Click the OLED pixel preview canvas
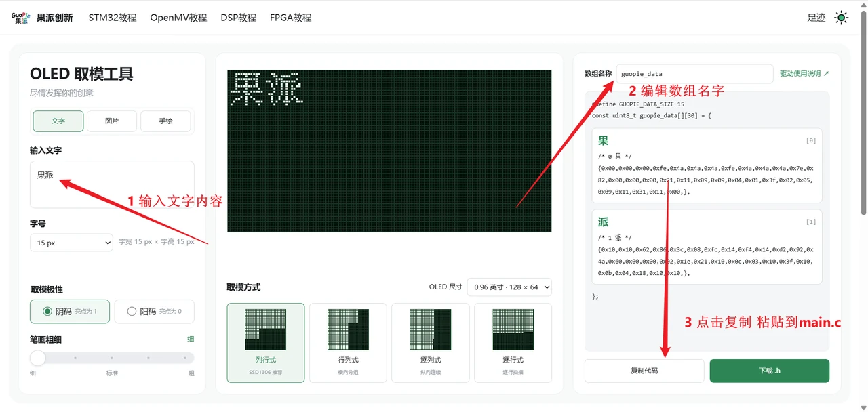The width and height of the screenshot is (868, 412). [x=389, y=151]
